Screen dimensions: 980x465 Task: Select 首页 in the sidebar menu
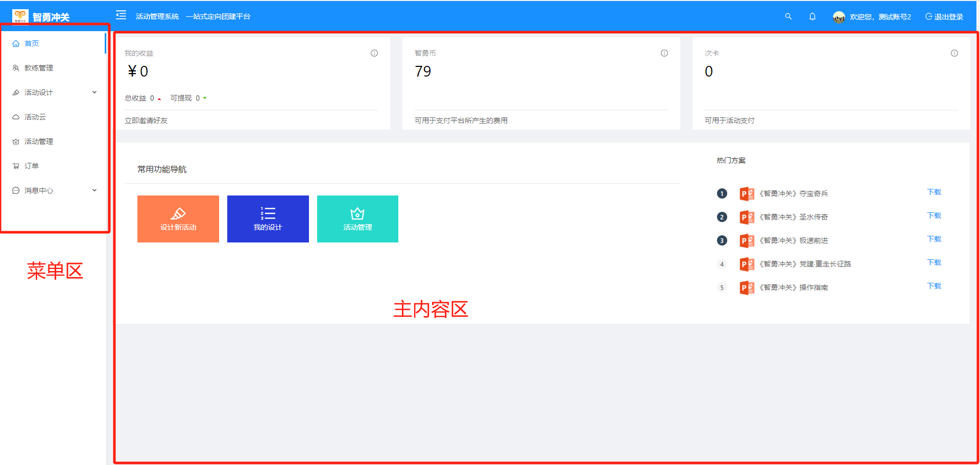(32, 43)
